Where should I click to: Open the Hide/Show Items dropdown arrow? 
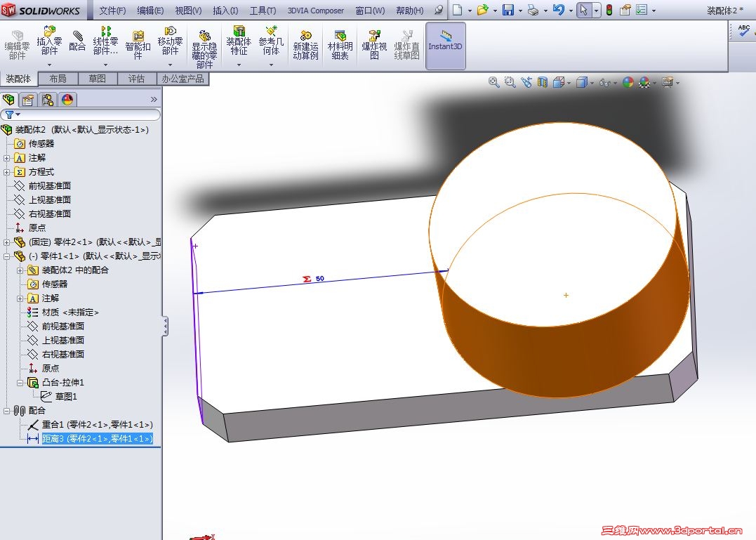[615, 83]
